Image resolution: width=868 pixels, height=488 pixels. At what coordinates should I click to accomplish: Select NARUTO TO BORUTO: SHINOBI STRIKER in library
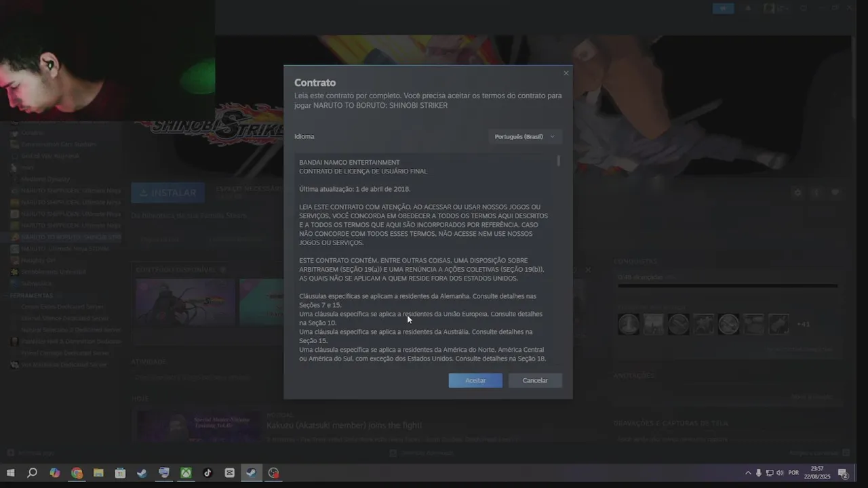tap(66, 237)
